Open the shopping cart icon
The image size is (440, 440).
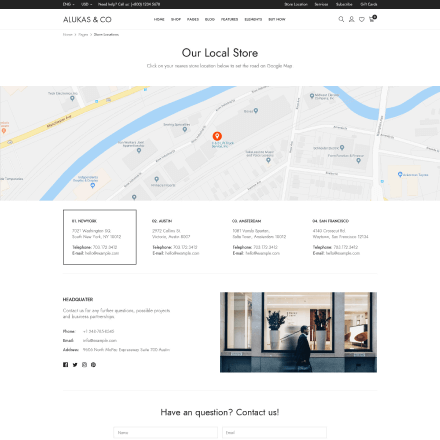pyautogui.click(x=372, y=19)
